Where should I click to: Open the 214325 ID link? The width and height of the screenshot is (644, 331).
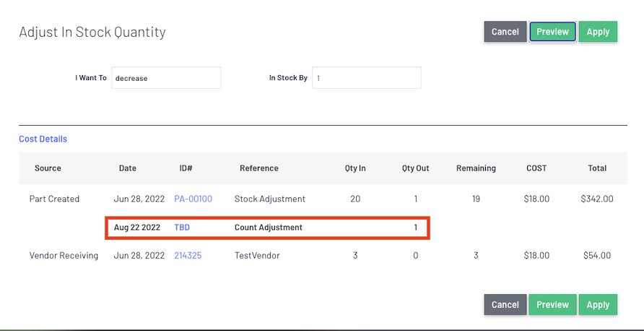(x=188, y=255)
